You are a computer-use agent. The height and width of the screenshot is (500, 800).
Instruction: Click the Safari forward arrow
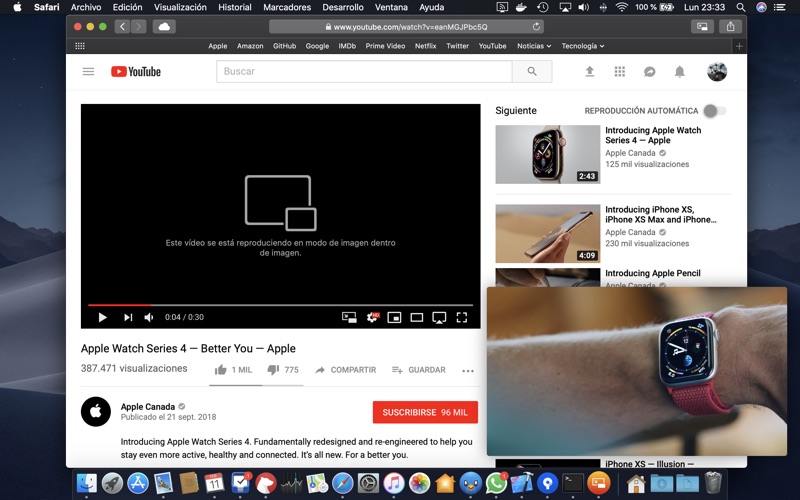click(138, 27)
